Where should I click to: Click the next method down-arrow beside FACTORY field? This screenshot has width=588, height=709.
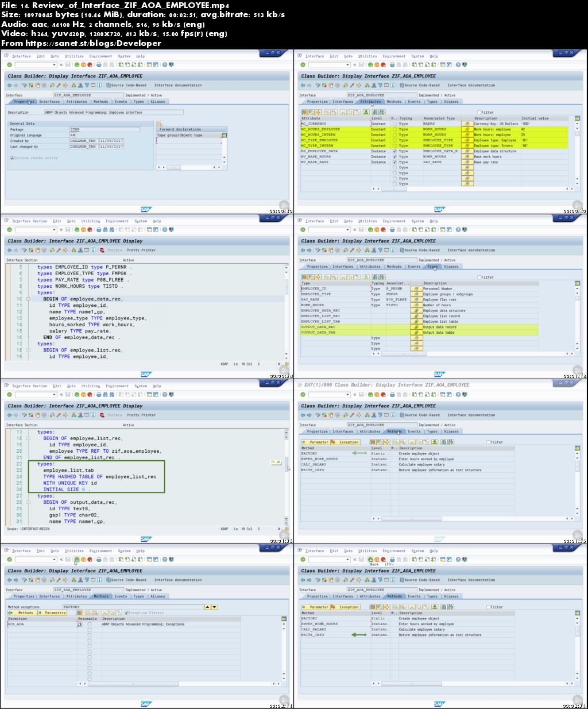pos(214,607)
